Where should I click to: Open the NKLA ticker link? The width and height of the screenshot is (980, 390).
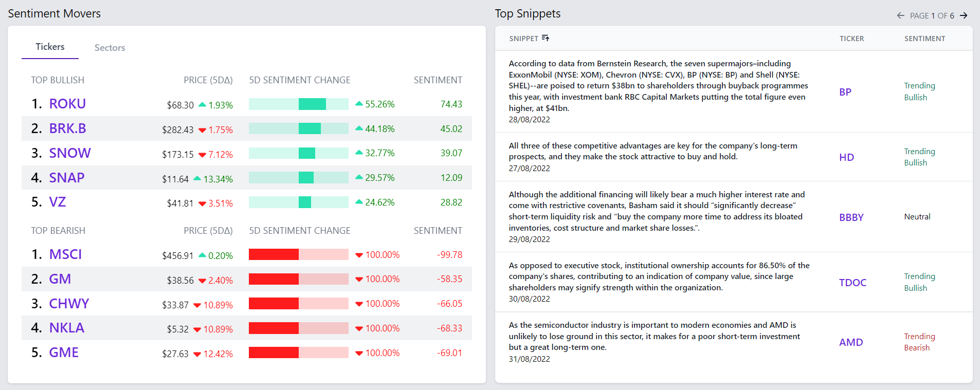pyautogui.click(x=66, y=328)
